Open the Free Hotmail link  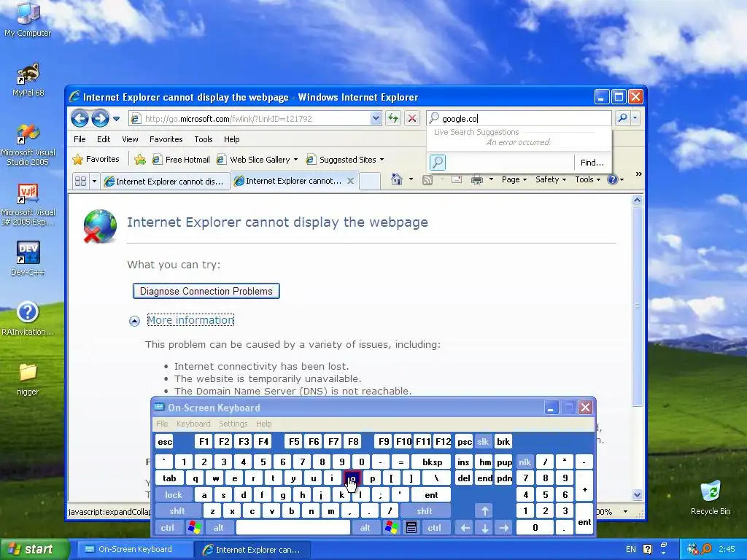tap(181, 160)
